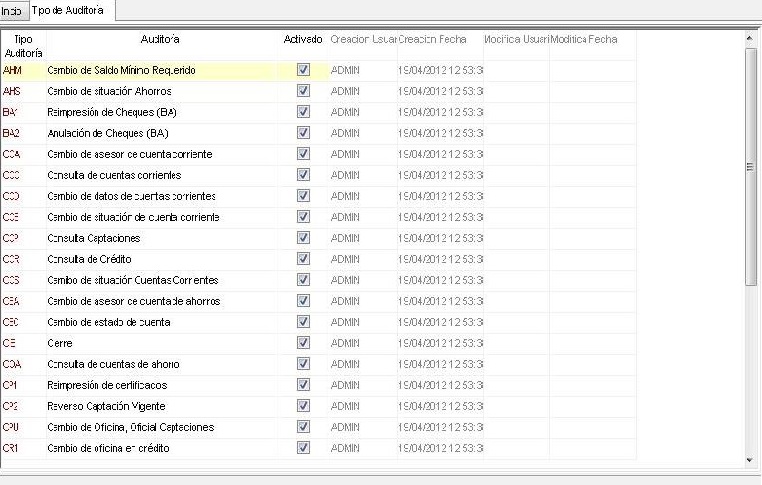Select 'Consulta Captaciones' cell

[x=162, y=238]
